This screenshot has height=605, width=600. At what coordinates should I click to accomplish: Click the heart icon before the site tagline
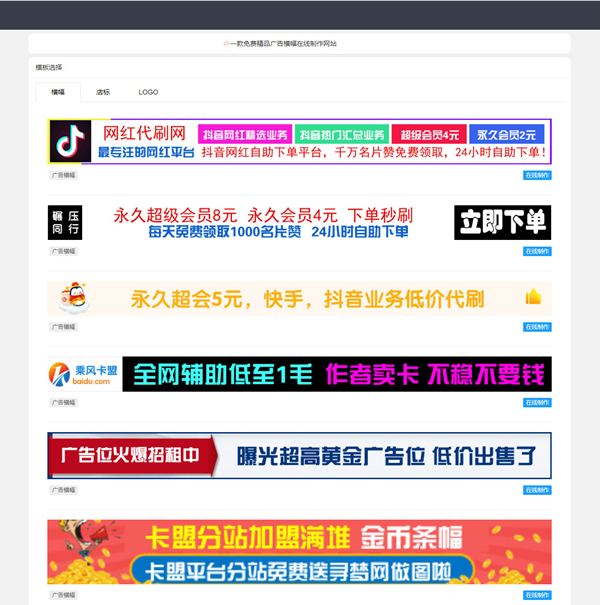227,44
